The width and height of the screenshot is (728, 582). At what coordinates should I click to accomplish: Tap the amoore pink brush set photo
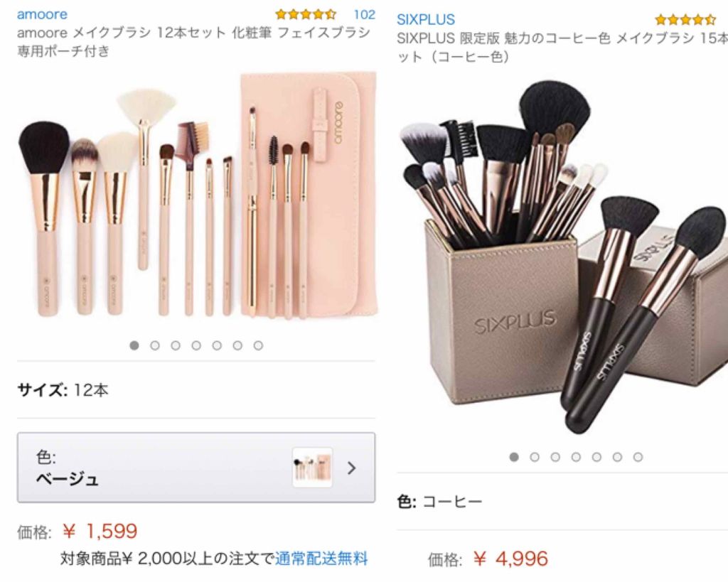[x=198, y=195]
